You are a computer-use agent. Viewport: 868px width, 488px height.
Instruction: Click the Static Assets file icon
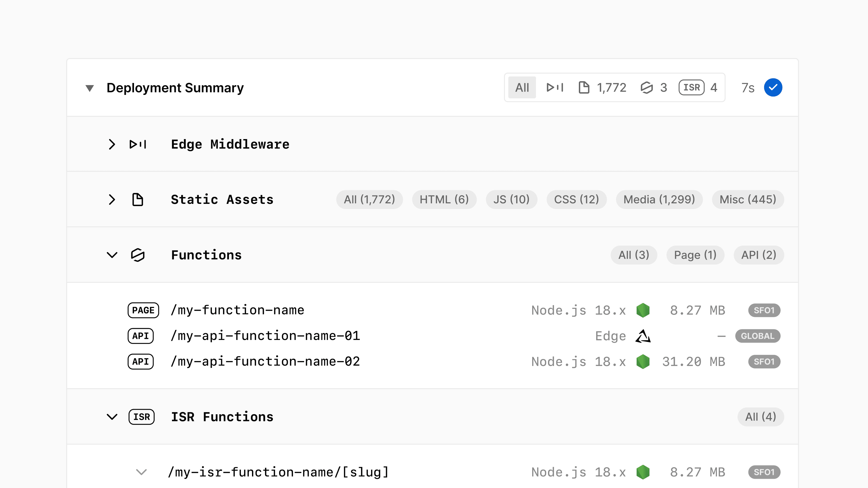coord(138,200)
